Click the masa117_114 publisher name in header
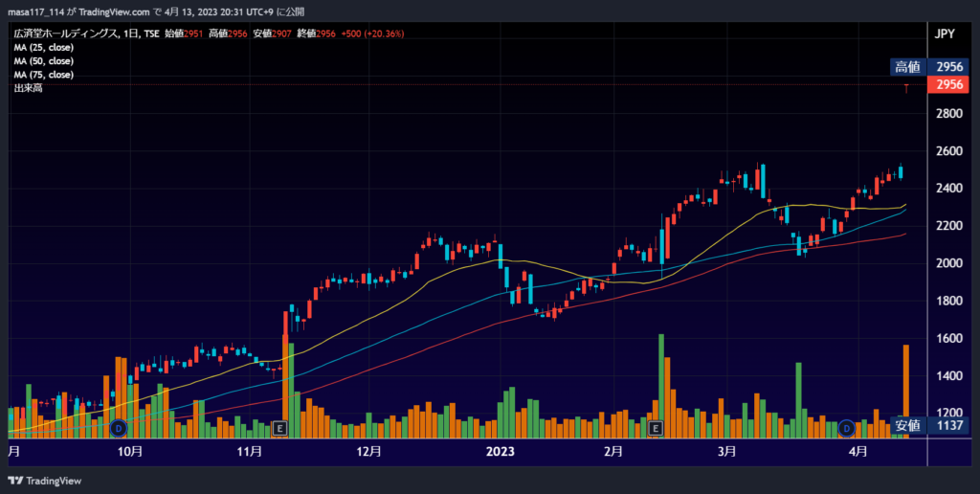Screen dimensions: 980x494 [x=35, y=12]
